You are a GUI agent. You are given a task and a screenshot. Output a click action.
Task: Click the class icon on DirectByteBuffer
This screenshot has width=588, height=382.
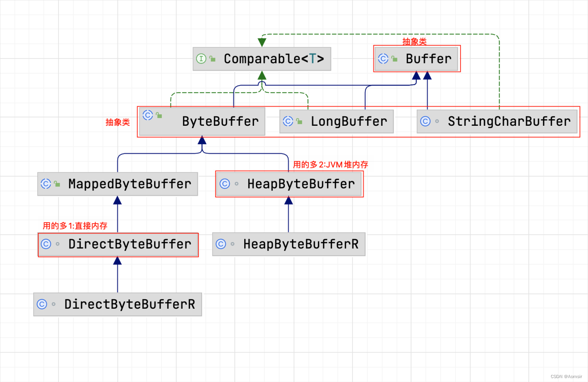(x=46, y=244)
